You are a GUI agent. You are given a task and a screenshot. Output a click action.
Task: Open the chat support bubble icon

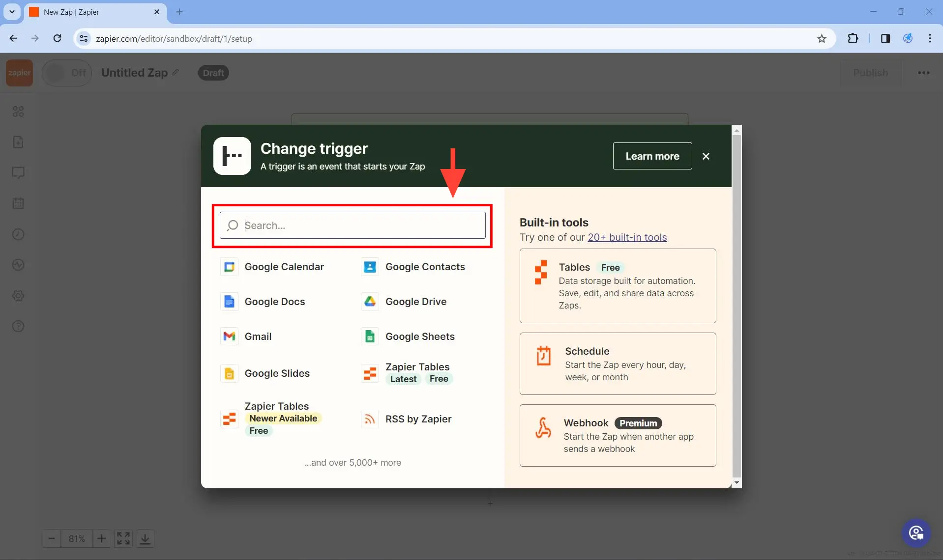916,533
